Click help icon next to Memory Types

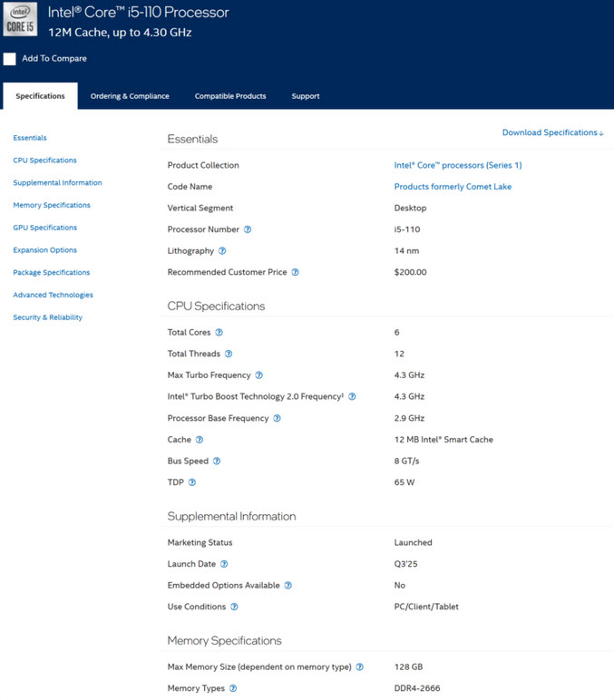(x=233, y=689)
